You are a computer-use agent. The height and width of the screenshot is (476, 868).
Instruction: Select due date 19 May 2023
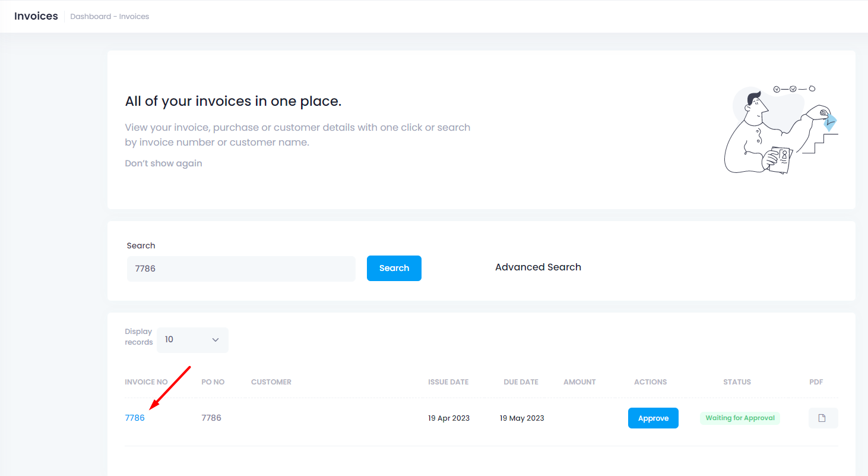(x=522, y=418)
